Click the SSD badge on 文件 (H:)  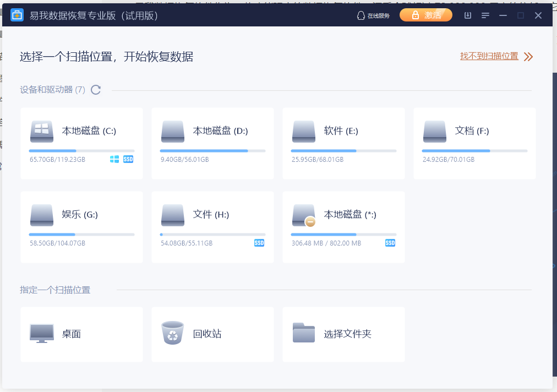259,243
